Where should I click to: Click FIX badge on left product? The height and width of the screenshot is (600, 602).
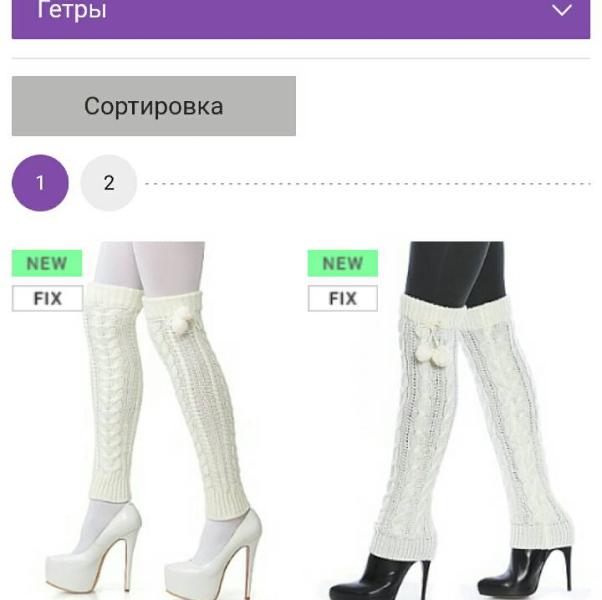point(48,298)
